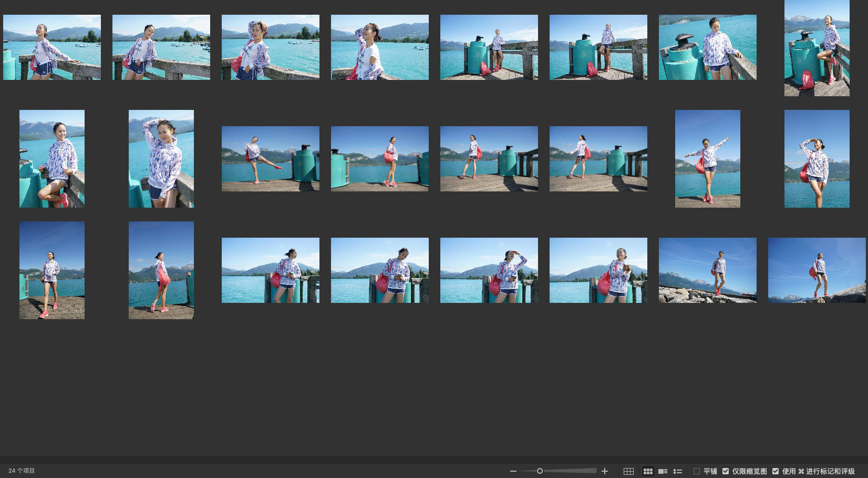Screen dimensions: 868x478
Task: Select the last thumbnail in the bottom row
Action: click(817, 270)
